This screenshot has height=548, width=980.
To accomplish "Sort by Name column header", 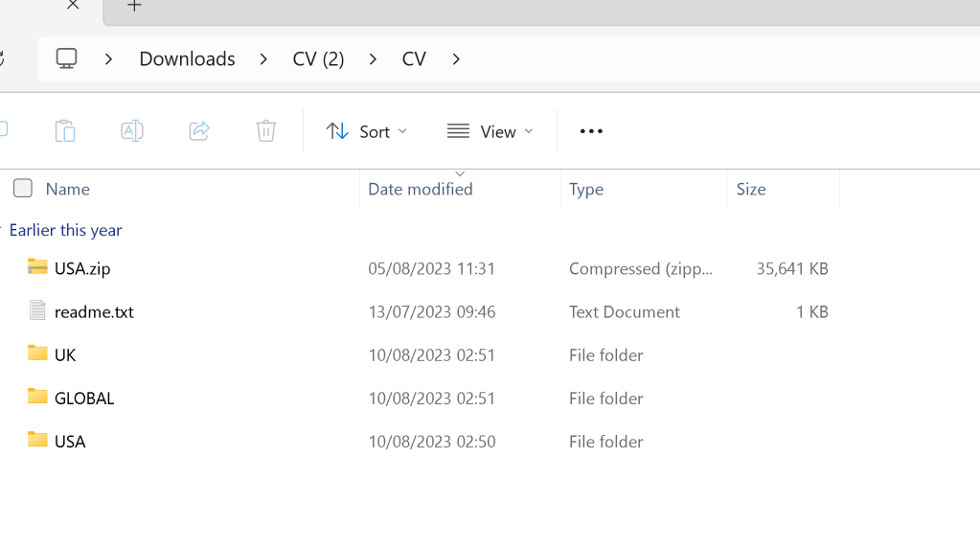I will [x=67, y=189].
